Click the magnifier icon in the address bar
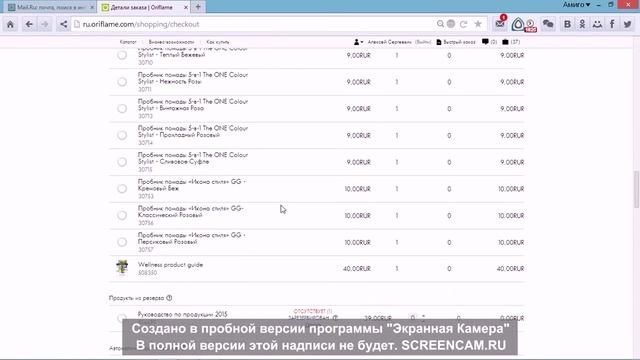Viewport: 640px width, 360px height. (440, 24)
